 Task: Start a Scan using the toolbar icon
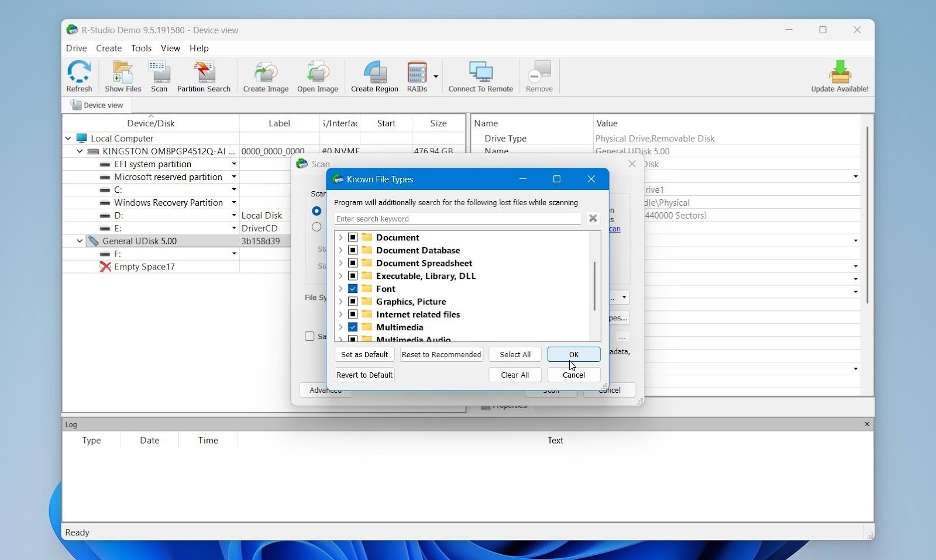click(159, 76)
